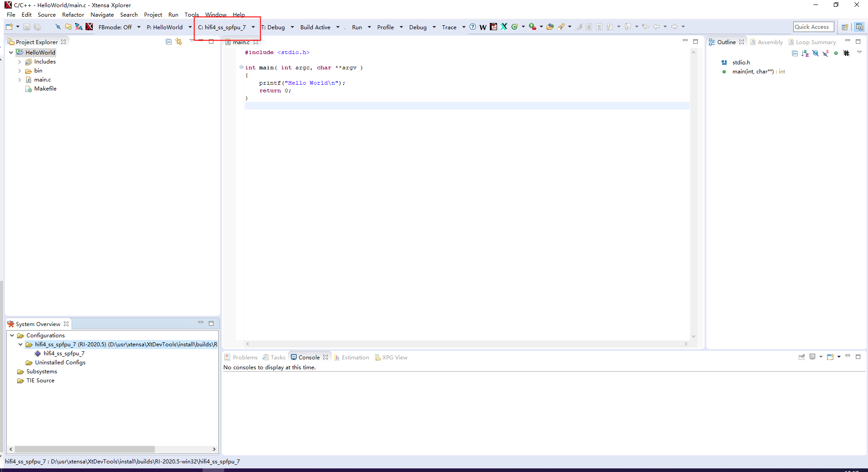Screen dimensions: 868x472
Task: Click the PDF document toolbar icon
Action: 493,27
